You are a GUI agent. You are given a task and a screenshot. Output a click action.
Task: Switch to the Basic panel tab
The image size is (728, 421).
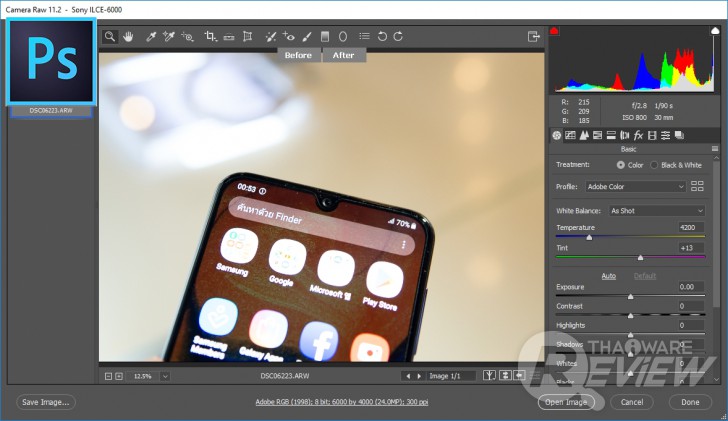[557, 136]
